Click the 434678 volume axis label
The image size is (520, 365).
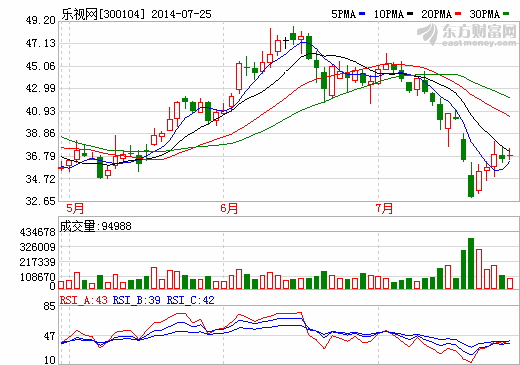tap(37, 232)
